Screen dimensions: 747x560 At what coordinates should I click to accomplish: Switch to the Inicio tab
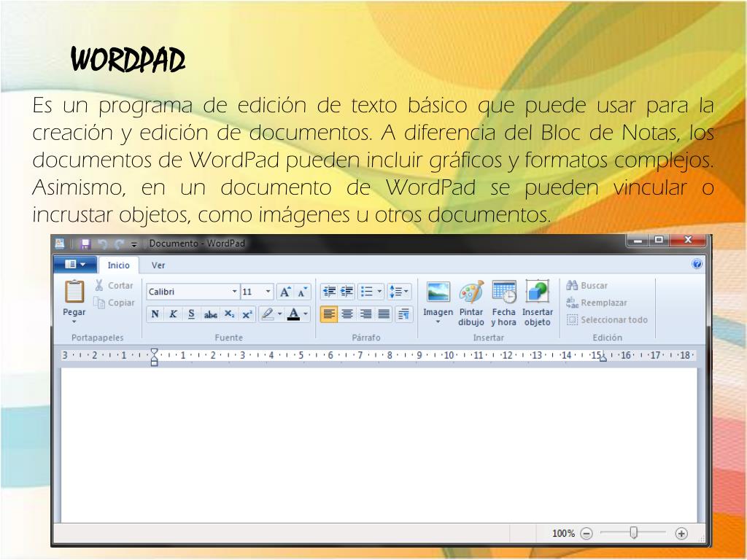point(119,265)
